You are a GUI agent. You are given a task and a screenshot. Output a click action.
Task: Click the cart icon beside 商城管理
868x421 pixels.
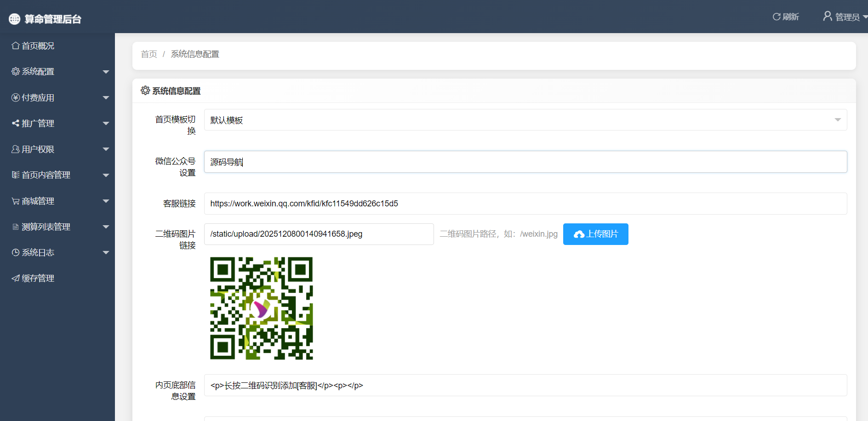pyautogui.click(x=16, y=201)
